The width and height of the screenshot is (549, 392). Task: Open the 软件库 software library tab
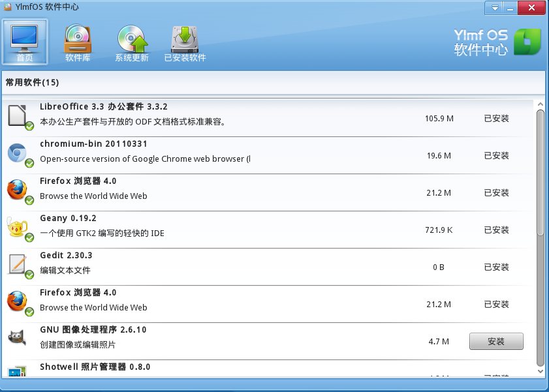click(78, 42)
